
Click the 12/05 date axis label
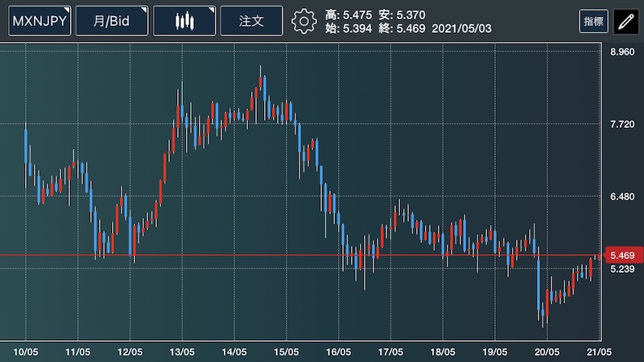point(130,352)
